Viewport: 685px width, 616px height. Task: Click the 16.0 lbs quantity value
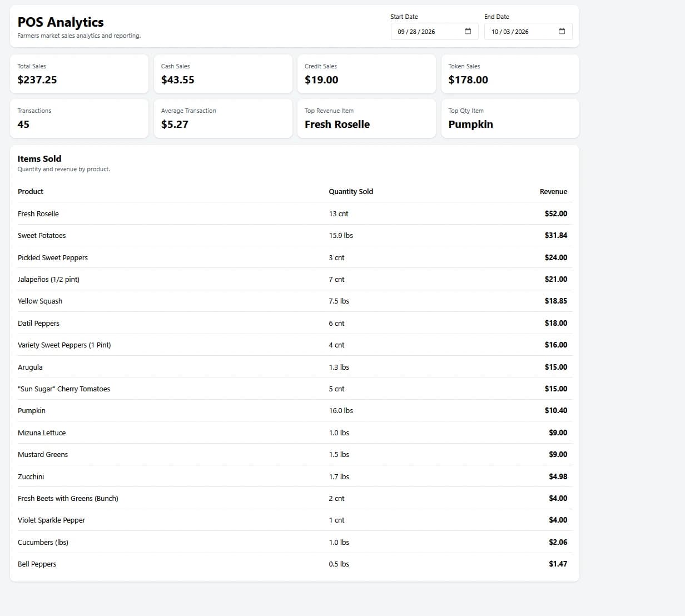(x=341, y=410)
